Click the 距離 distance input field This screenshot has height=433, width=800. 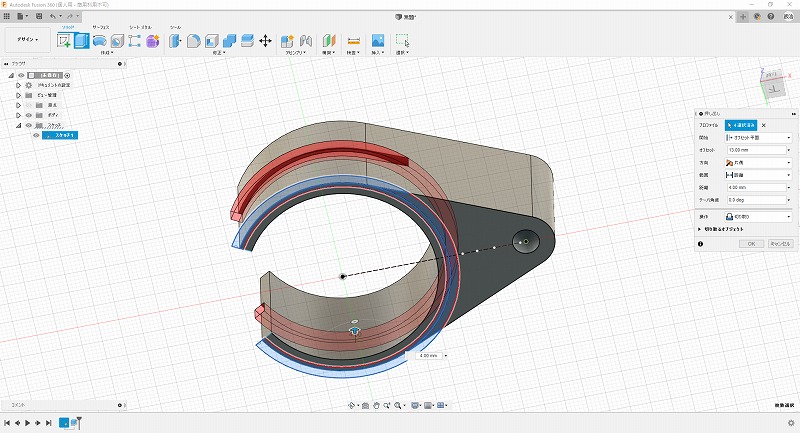[755, 187]
